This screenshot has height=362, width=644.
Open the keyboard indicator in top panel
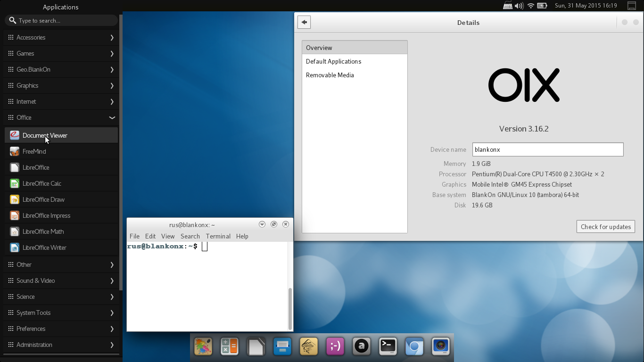click(508, 6)
